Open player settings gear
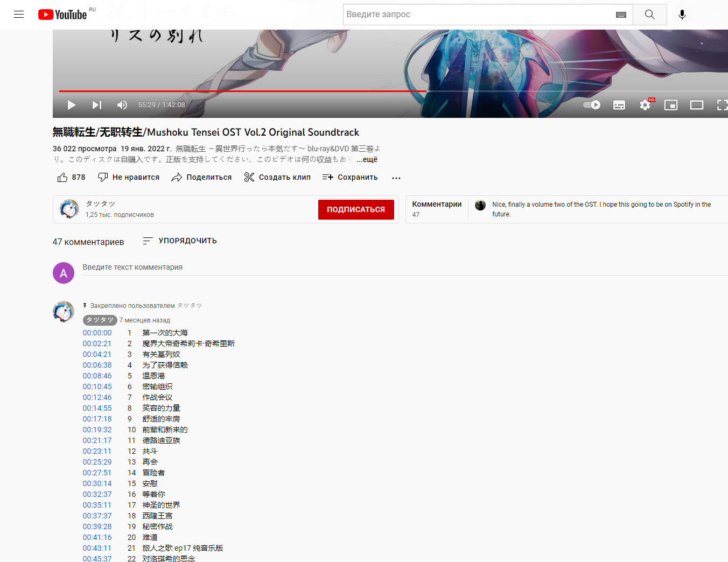The image size is (728, 562). click(x=645, y=105)
